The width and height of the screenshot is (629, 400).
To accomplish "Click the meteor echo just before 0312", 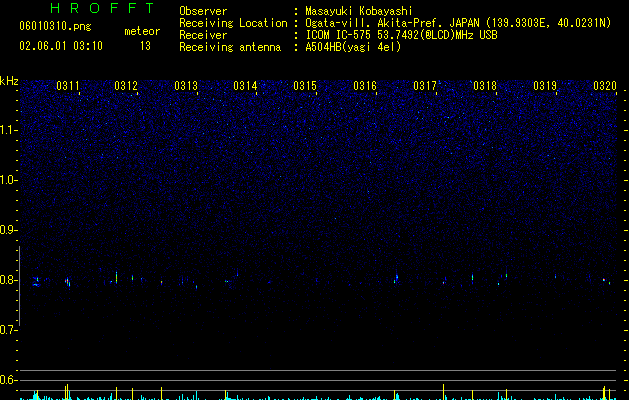I will click(x=116, y=277).
